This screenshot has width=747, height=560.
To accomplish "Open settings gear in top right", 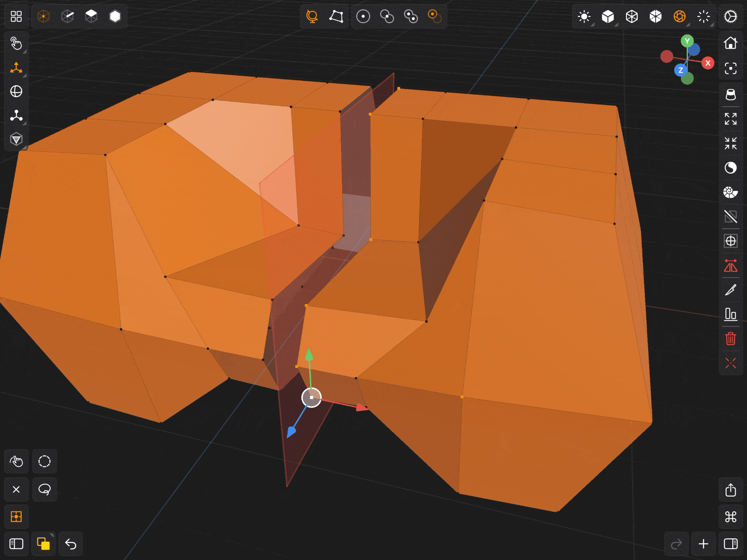I will point(731,16).
